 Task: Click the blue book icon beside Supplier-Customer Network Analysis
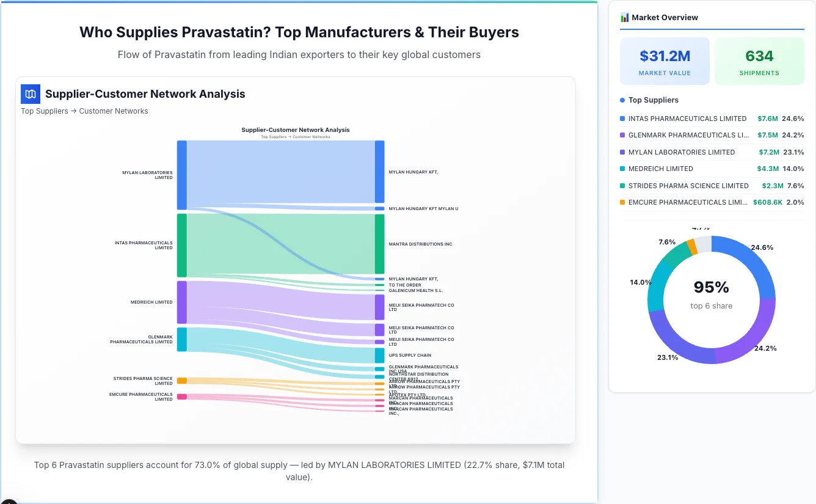pos(30,94)
